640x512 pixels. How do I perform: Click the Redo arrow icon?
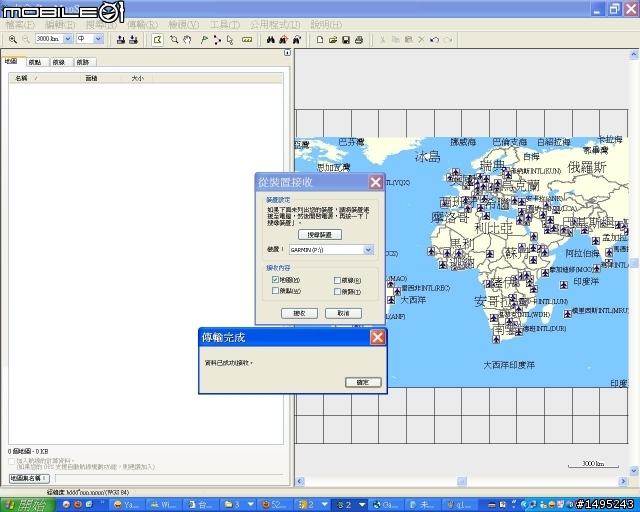pyautogui.click(x=448, y=40)
